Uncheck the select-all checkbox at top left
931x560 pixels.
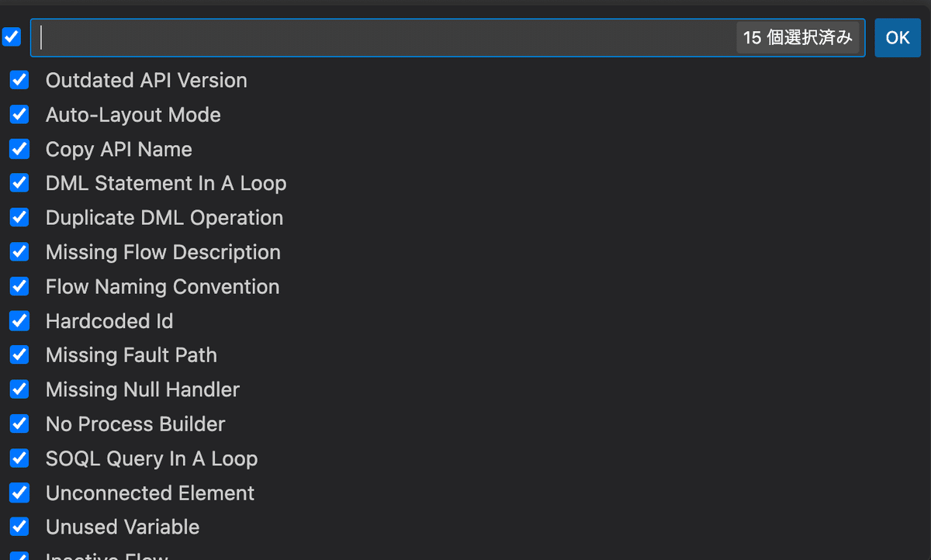tap(12, 36)
